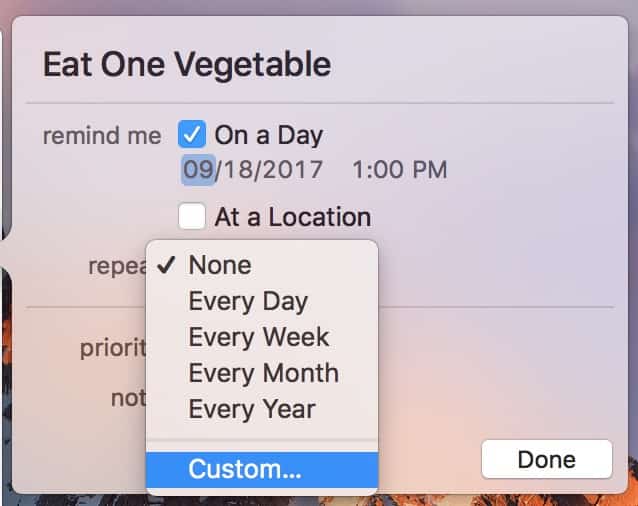This screenshot has width=638, height=506.
Task: Pick "Every Week" from repeat menu
Action: (x=258, y=337)
